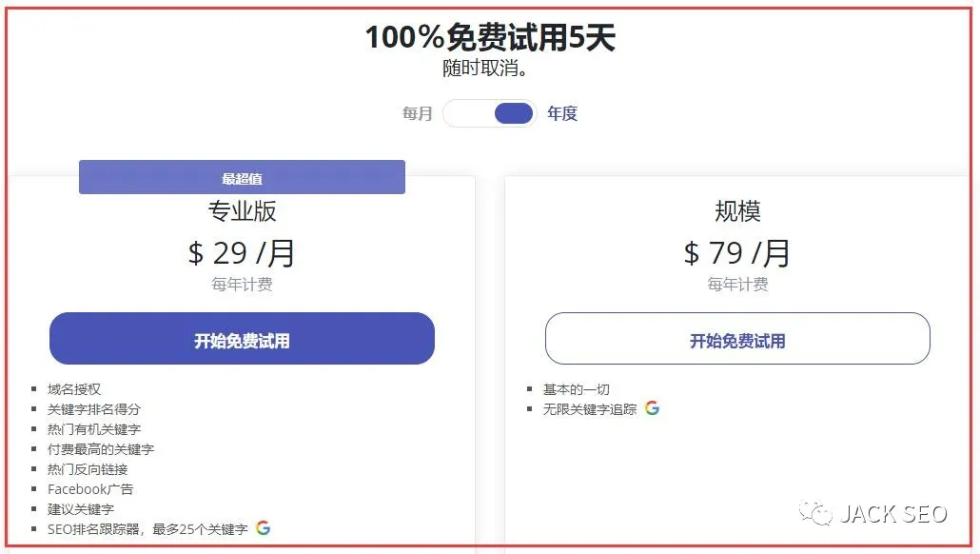Click the 100%免费试用5天 heading

click(x=490, y=37)
